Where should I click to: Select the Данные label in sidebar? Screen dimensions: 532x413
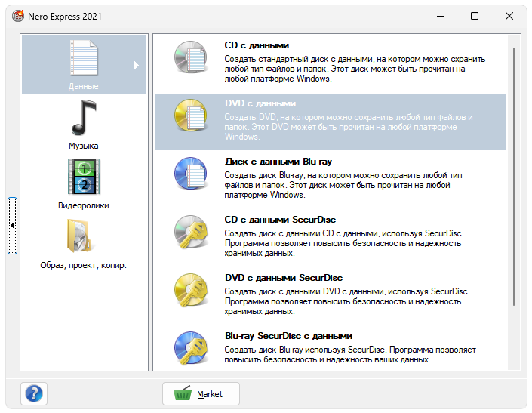click(x=84, y=86)
